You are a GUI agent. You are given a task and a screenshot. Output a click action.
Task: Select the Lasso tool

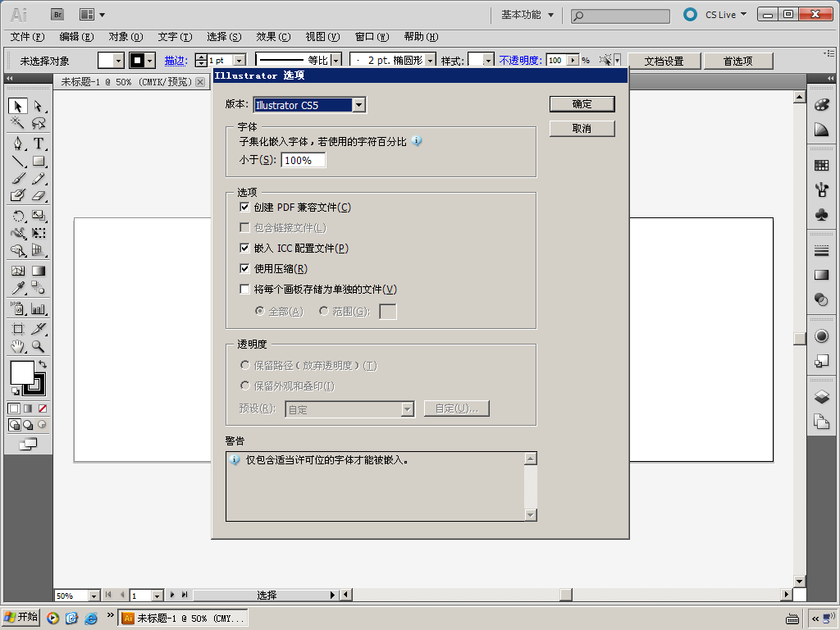(38, 123)
